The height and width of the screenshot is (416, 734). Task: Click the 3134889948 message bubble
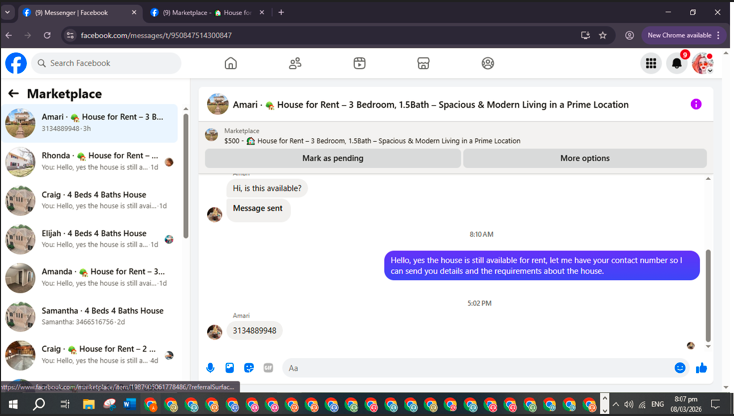[x=255, y=330]
